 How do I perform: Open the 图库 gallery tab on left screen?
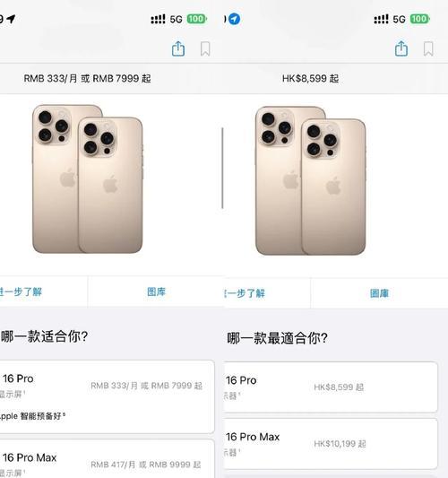(x=156, y=291)
